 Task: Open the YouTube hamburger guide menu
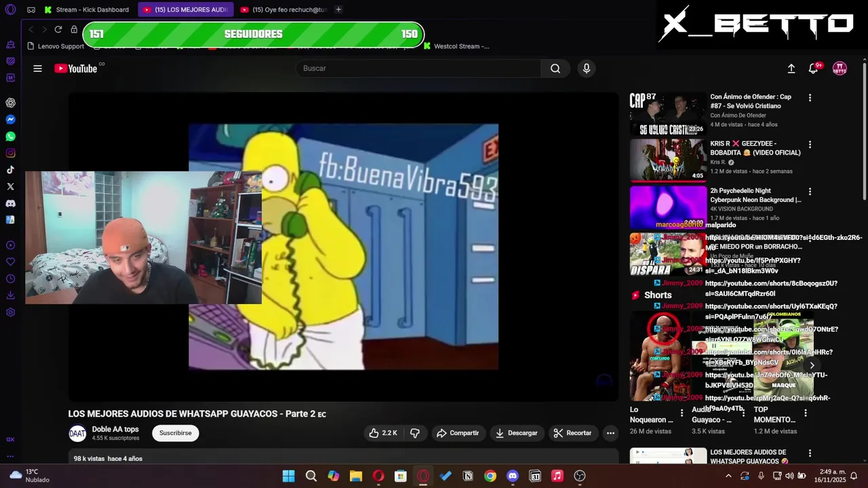coord(37,68)
